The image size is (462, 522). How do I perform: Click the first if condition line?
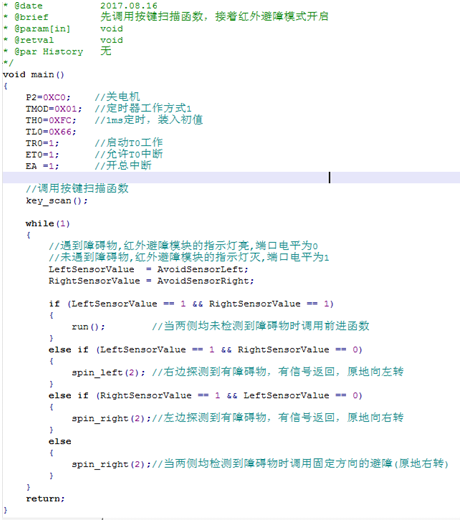coord(191,304)
